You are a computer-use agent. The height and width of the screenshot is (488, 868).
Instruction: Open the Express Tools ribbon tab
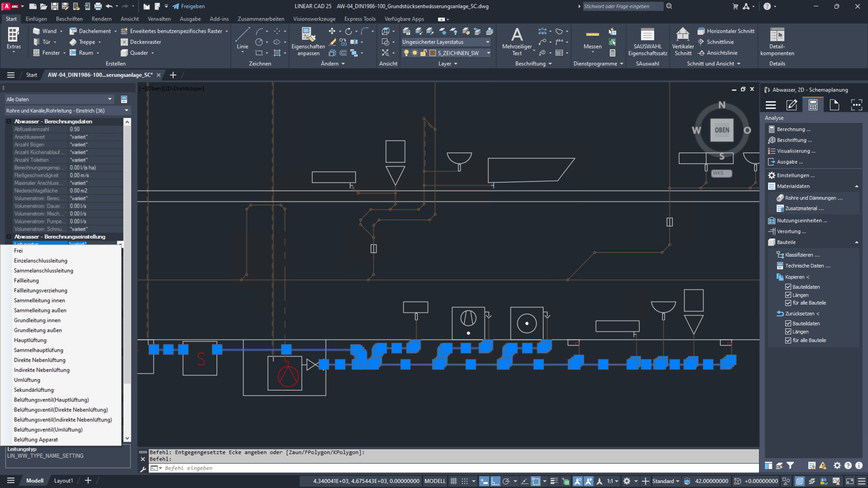[x=360, y=19]
